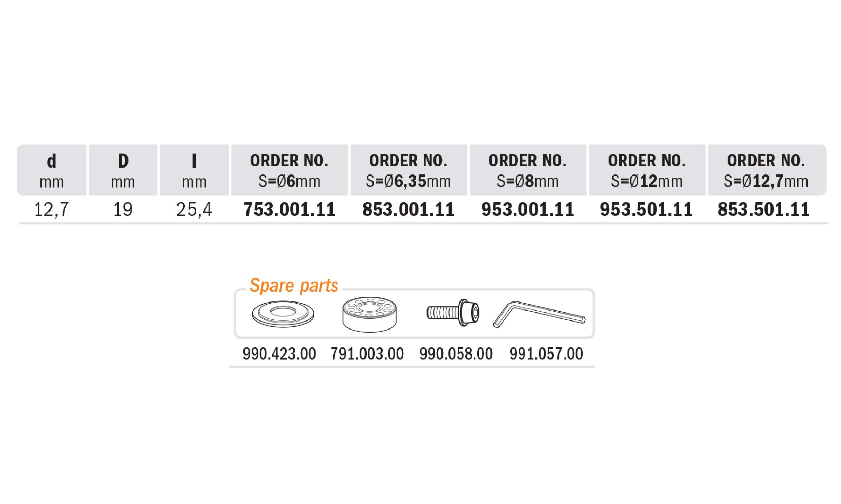Select spare part number 991.057.00
This screenshot has height=504, width=841.
(546, 353)
